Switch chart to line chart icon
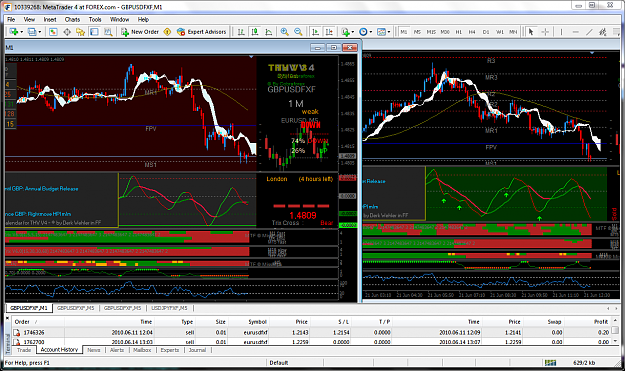Screen dimensions: 625x371 click(269, 32)
